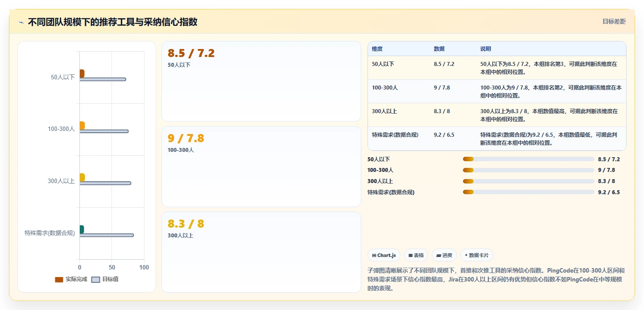Click table value 9 / 7.8
644x310 pixels.
pos(442,88)
